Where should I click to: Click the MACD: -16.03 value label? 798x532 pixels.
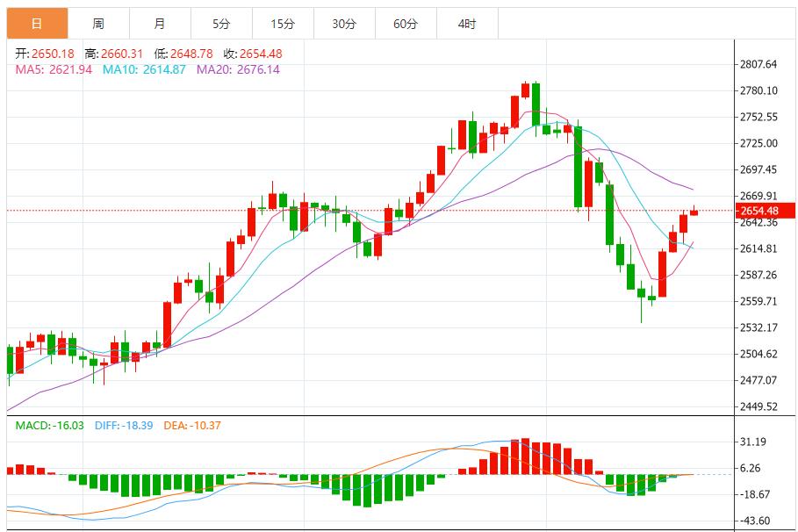(50, 425)
